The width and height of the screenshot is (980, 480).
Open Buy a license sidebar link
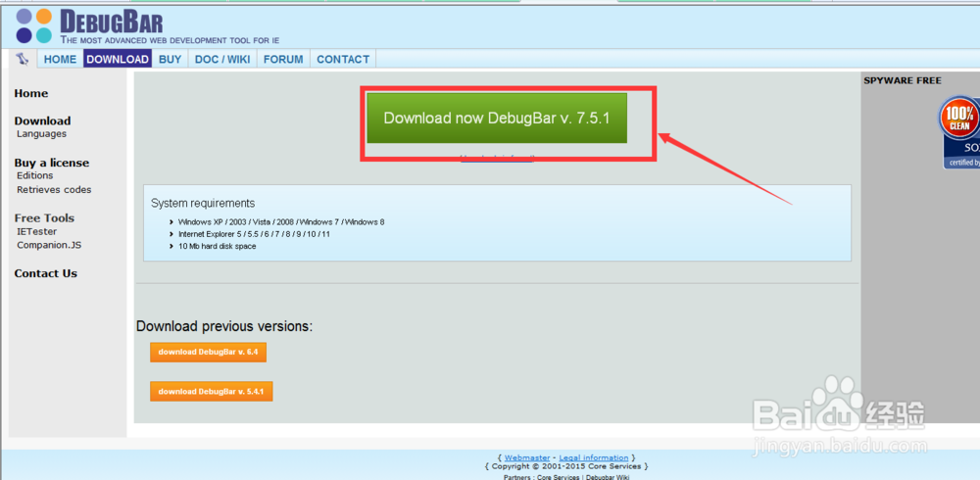click(52, 163)
